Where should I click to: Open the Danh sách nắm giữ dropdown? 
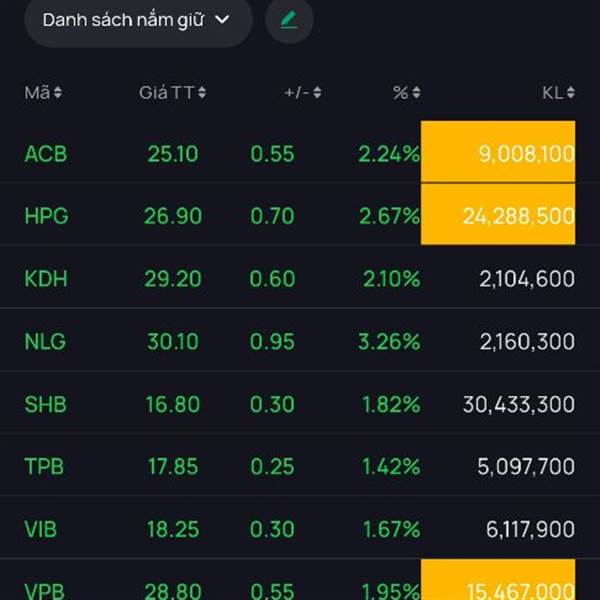[x=137, y=20]
